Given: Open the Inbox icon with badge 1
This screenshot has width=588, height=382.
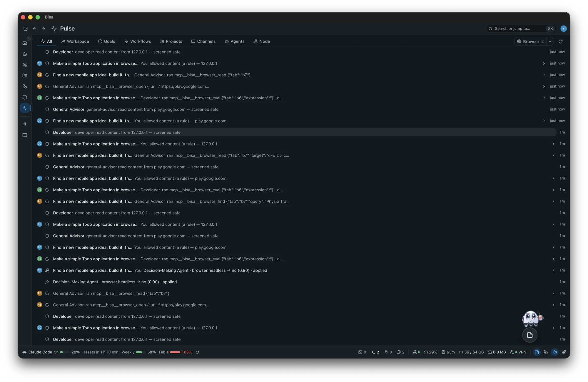Looking at the screenshot, I should click(x=25, y=43).
